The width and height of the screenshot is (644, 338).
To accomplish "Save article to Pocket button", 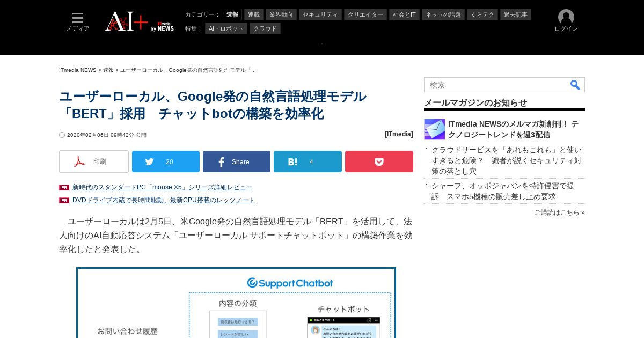I will point(379,161).
